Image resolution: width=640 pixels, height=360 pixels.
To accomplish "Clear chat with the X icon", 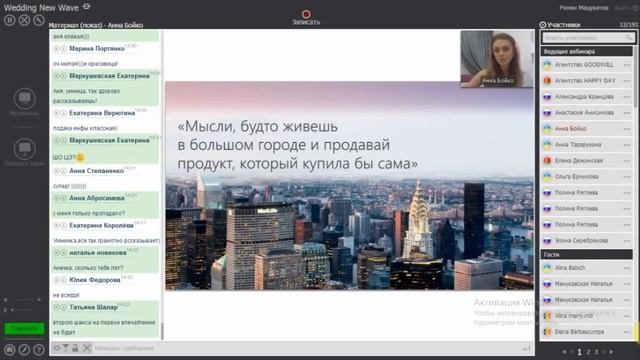I will tap(87, 348).
